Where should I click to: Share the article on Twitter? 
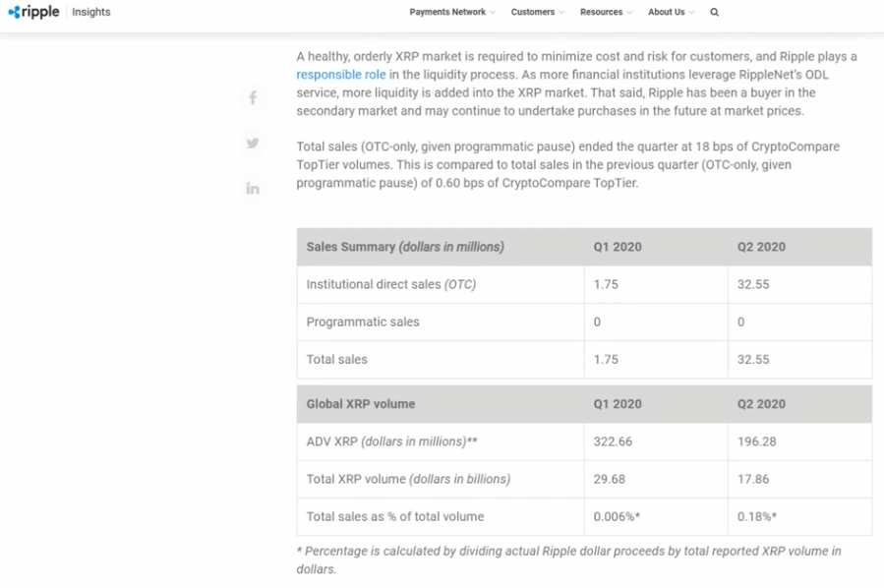click(x=253, y=143)
